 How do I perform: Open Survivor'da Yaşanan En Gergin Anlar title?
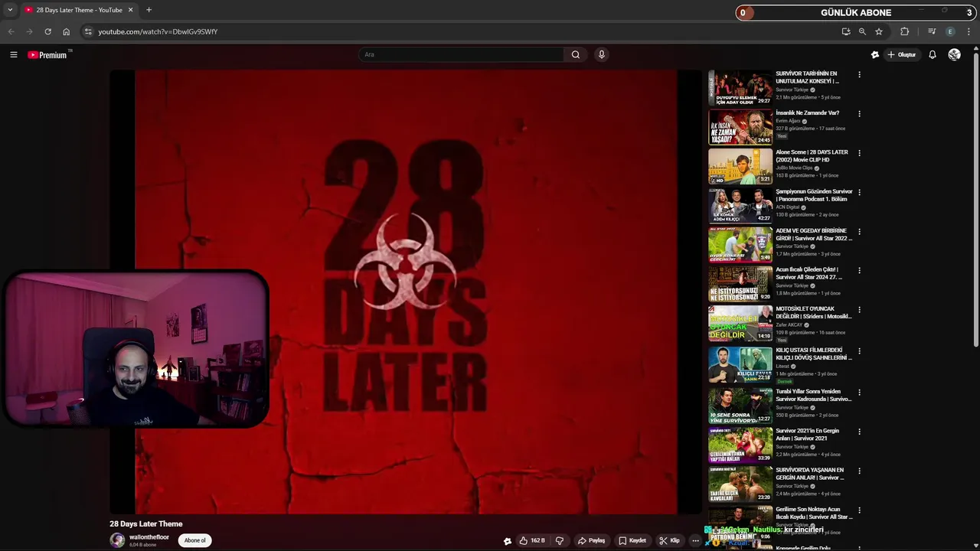pos(810,474)
